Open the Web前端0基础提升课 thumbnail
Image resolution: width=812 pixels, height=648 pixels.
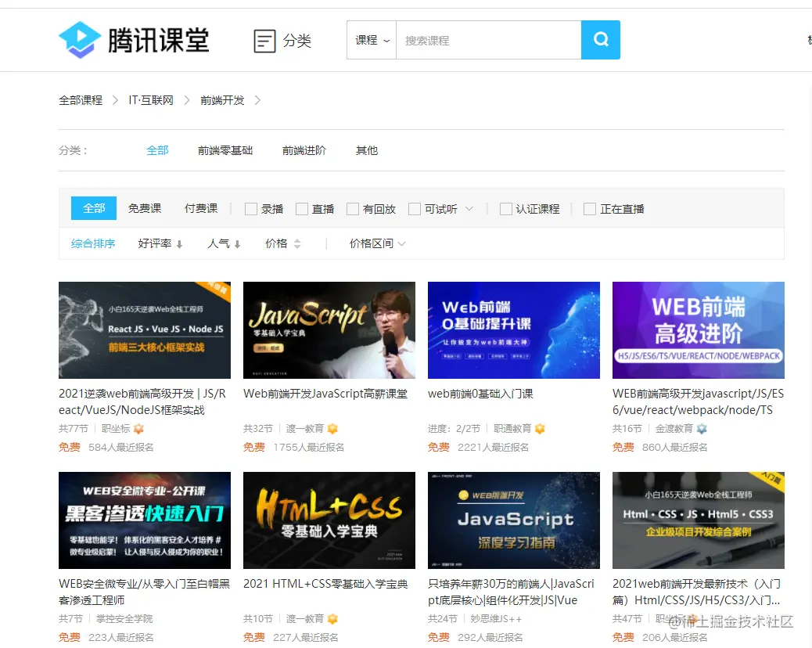coord(514,330)
